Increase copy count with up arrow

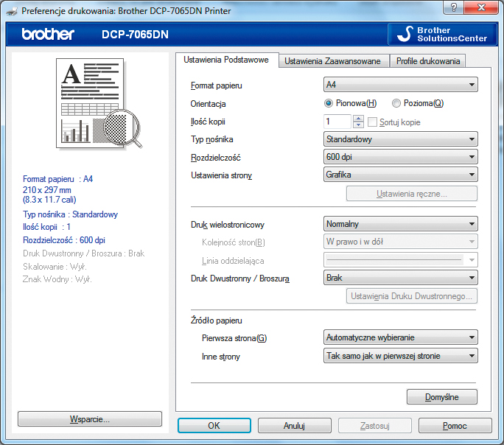359,118
